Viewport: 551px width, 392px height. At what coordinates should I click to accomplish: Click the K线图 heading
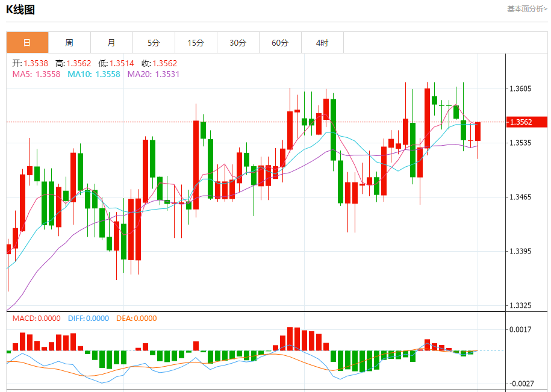20,10
